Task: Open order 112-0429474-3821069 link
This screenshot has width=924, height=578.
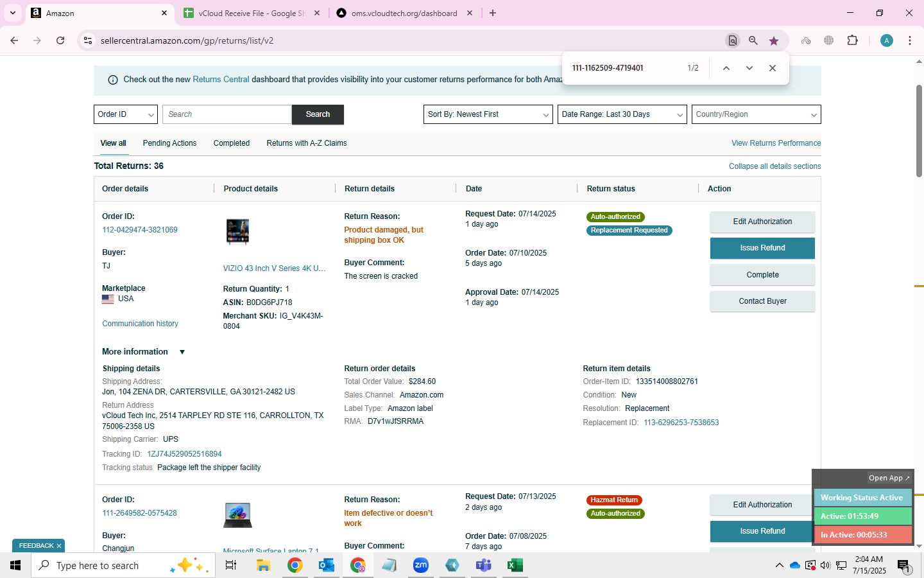Action: tap(140, 230)
